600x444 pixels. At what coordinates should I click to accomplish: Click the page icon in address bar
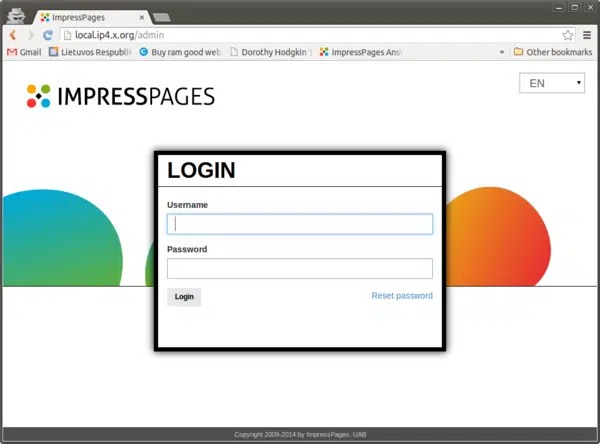(x=67, y=35)
